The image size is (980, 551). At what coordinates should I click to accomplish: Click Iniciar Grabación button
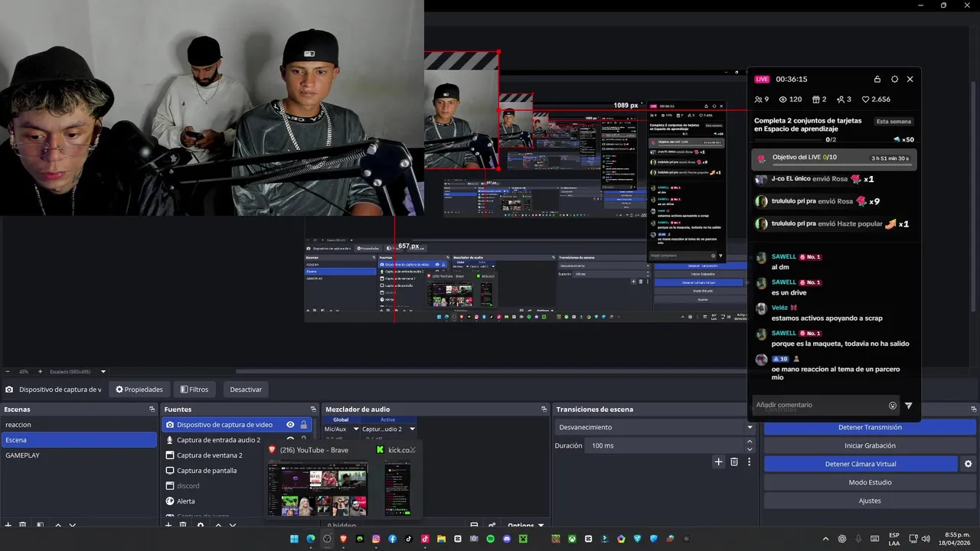click(x=870, y=445)
